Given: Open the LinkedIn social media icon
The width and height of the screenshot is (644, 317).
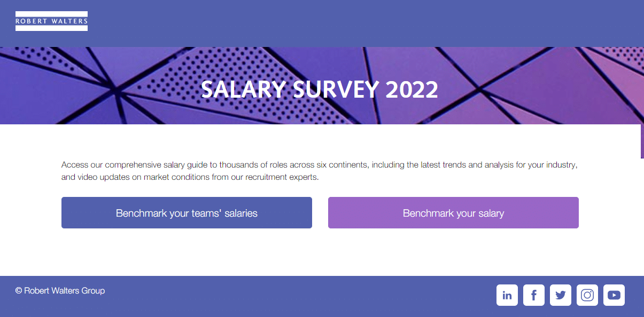Looking at the screenshot, I should (507, 295).
